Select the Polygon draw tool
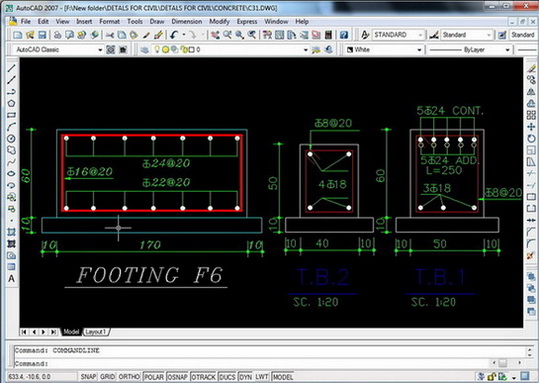 (11, 103)
